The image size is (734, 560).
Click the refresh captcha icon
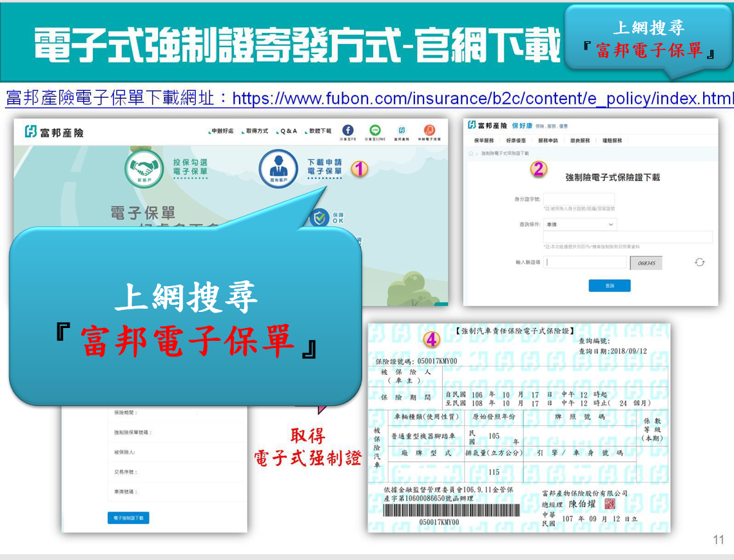click(699, 262)
